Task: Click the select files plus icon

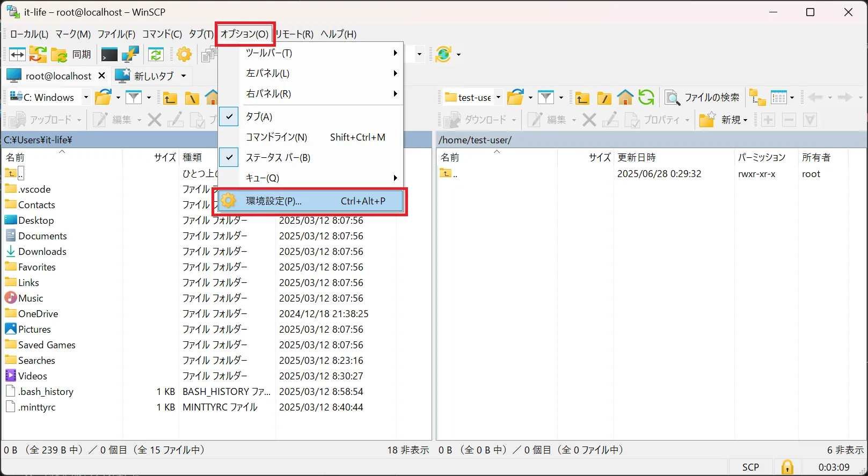Action: coord(768,120)
